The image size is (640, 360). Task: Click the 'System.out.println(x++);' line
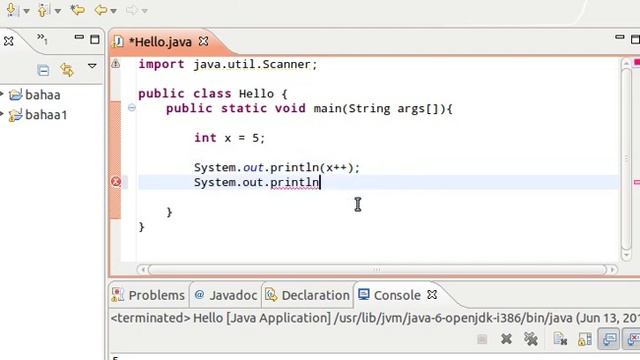pos(277,168)
